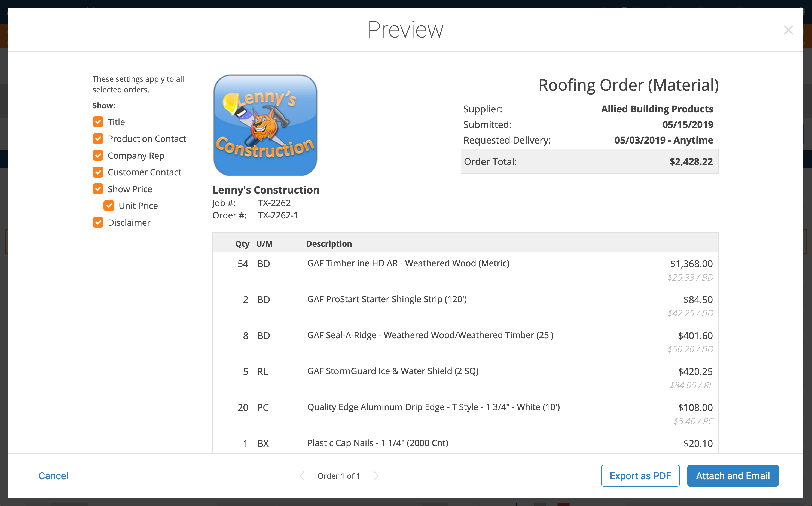Click the GAF StormGuard Ice & Water Shield row
This screenshot has height=506, width=812.
(x=465, y=378)
